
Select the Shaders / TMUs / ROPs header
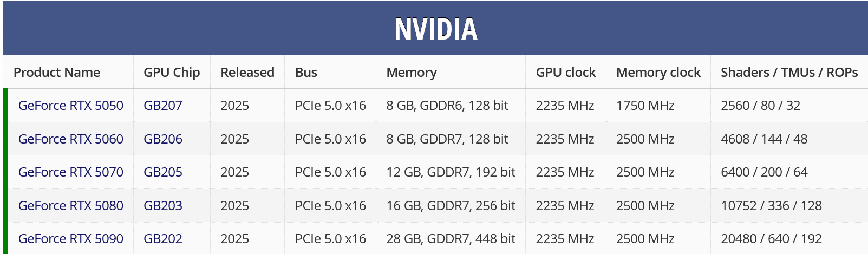[789, 73]
